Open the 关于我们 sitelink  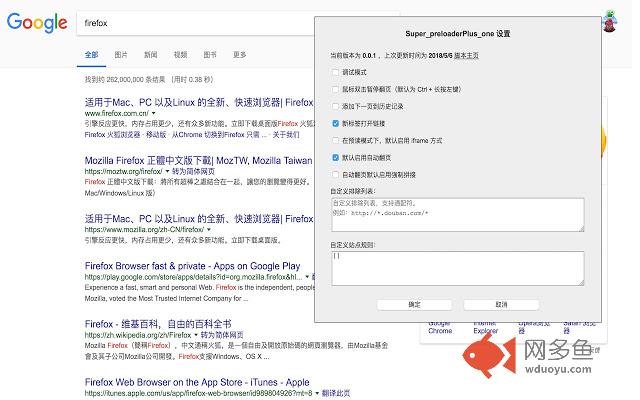286,135
